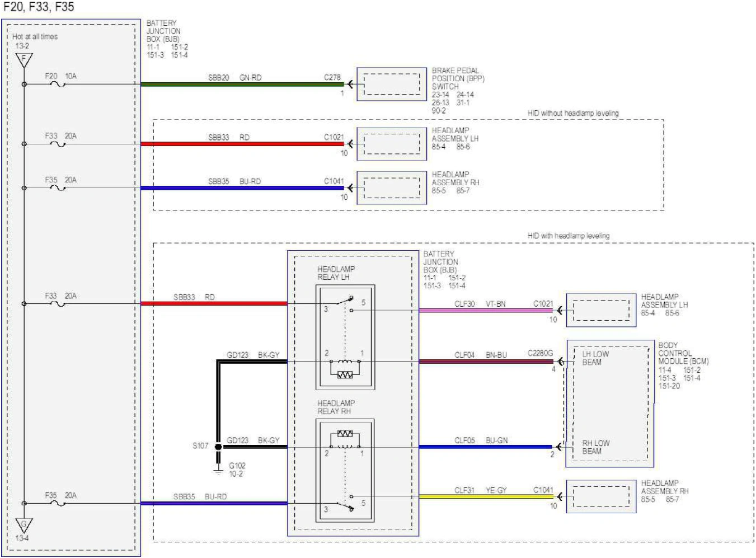This screenshot has width=756, height=558.
Task: Select the Brake Pedal Position Switch component box
Action: [392, 85]
